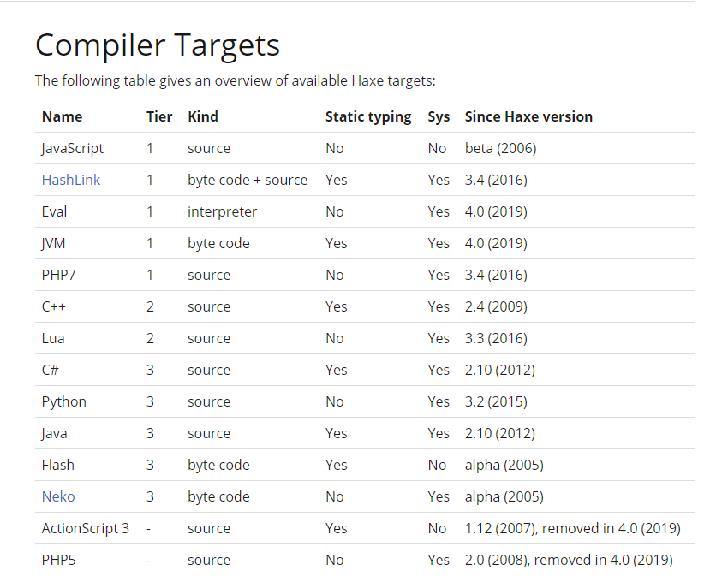The height and width of the screenshot is (588, 728).
Task: Select the PHP7 name cell
Action: (58, 275)
